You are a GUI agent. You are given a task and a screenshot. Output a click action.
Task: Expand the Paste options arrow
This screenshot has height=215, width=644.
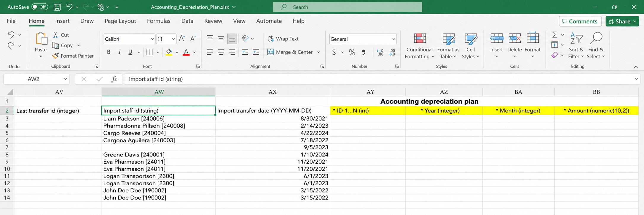pyautogui.click(x=41, y=56)
